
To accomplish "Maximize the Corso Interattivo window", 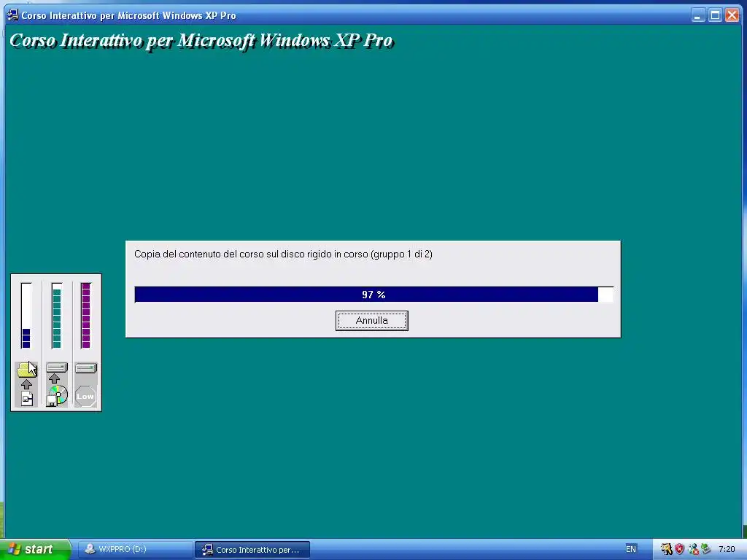I will [715, 15].
